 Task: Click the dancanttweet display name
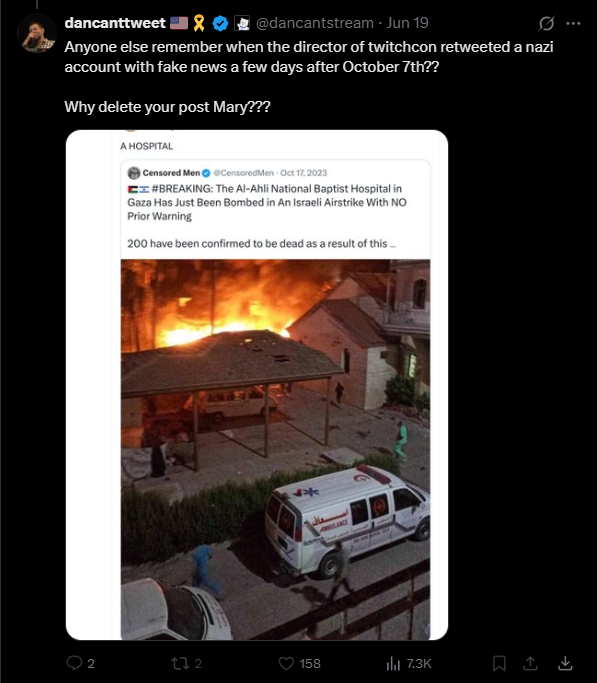coord(115,23)
